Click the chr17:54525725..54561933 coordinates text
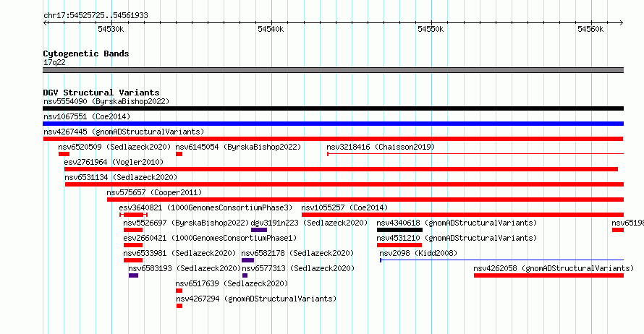The height and width of the screenshot is (334, 644). click(96, 16)
